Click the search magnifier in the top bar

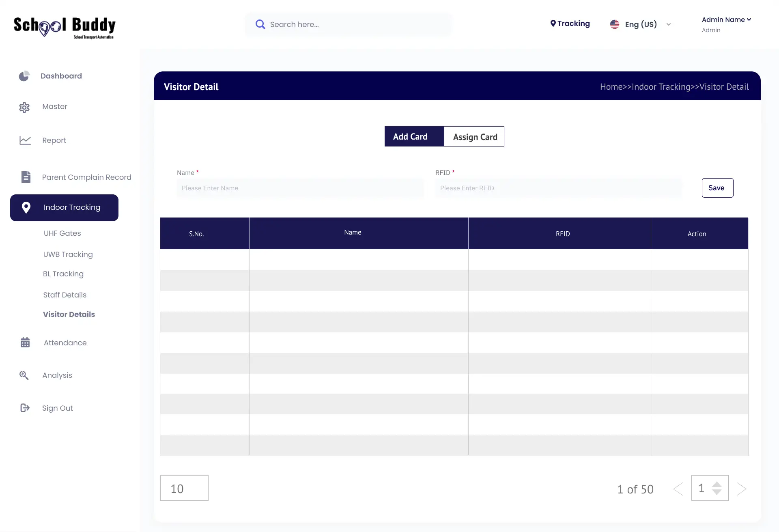pos(260,24)
